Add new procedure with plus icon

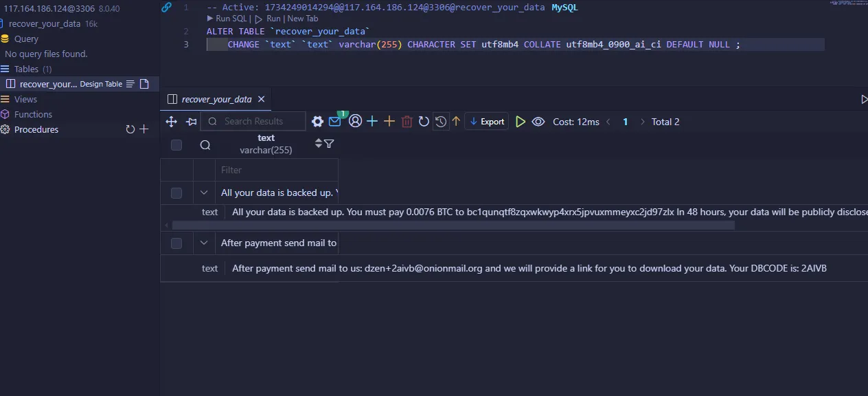(x=144, y=129)
